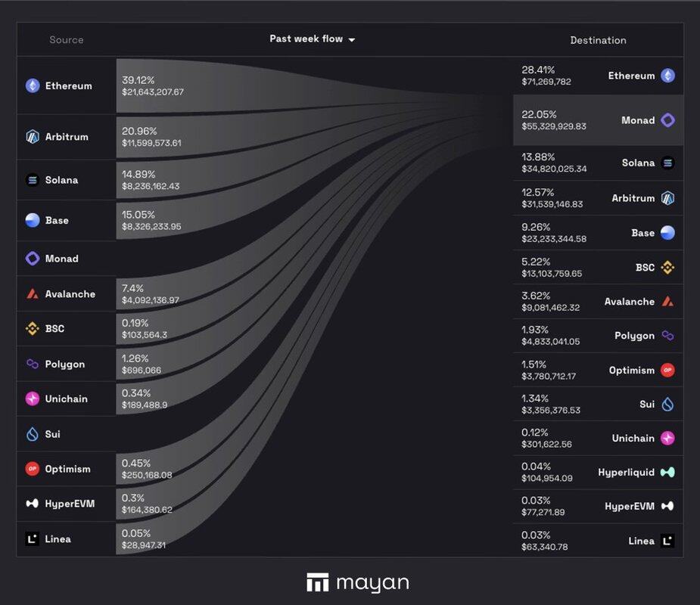Click the Destination column header
700x605 pixels.
(598, 40)
